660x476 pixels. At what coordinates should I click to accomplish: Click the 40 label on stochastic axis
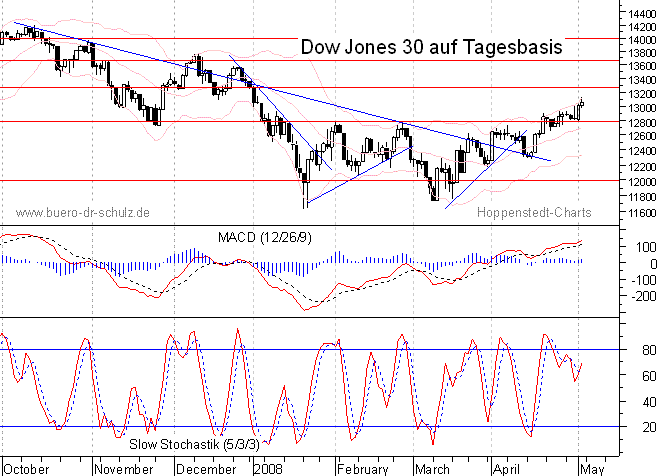coord(649,402)
